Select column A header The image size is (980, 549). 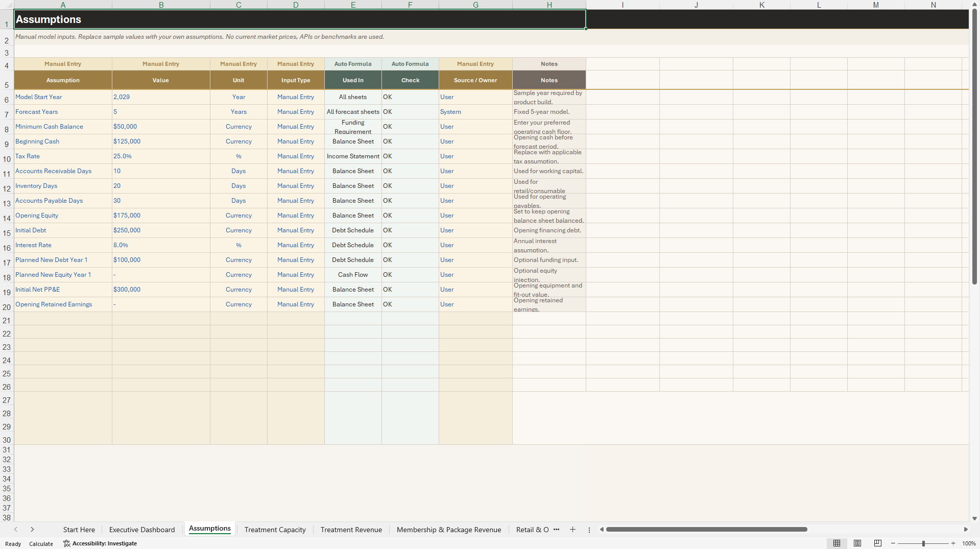(x=63, y=5)
